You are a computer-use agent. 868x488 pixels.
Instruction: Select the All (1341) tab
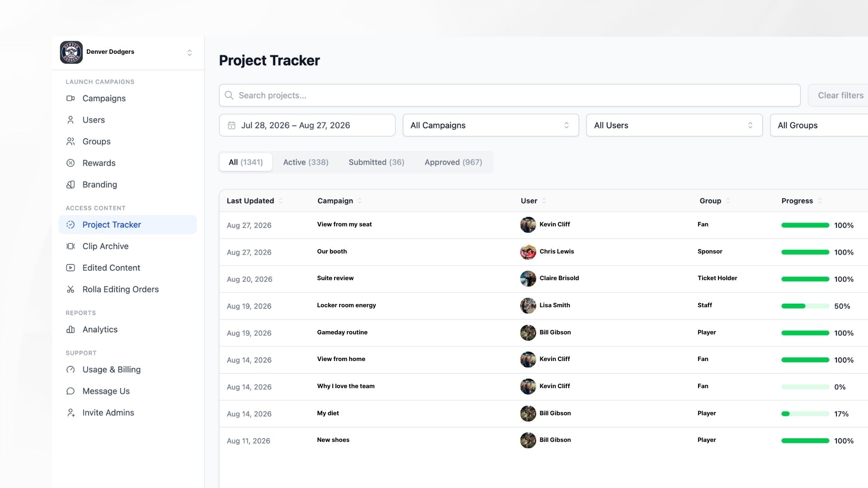[x=245, y=162]
